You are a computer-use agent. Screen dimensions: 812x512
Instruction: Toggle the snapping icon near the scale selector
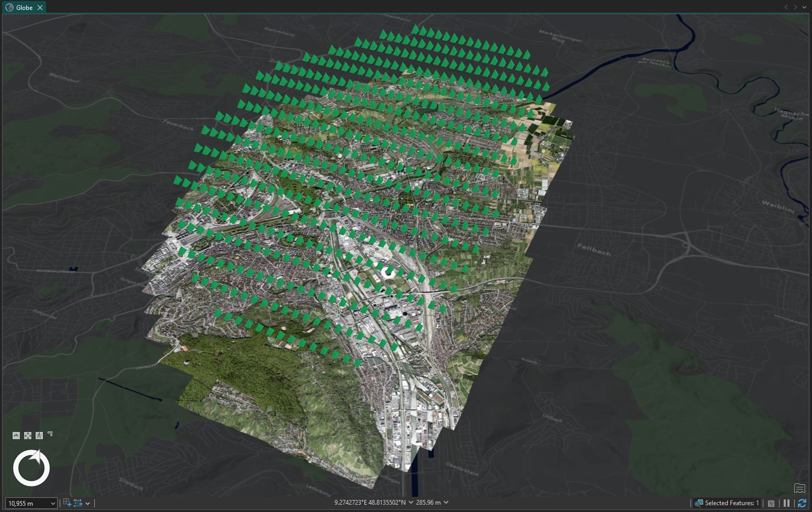tap(77, 503)
